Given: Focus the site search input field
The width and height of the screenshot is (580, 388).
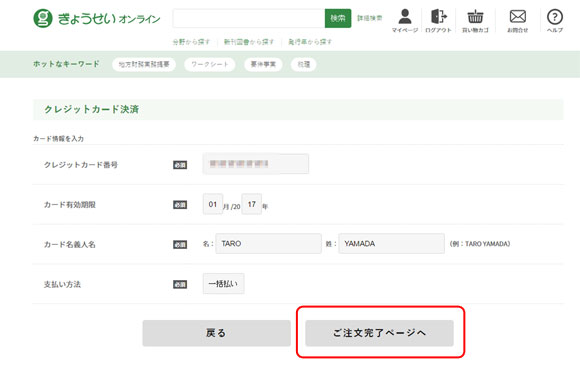Looking at the screenshot, I should pos(249,18).
